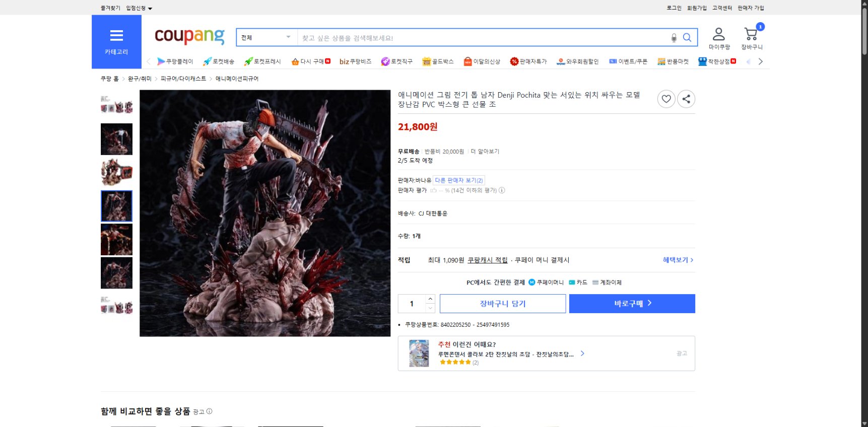
Task: Select the second product thumbnail
Action: pyautogui.click(x=116, y=139)
